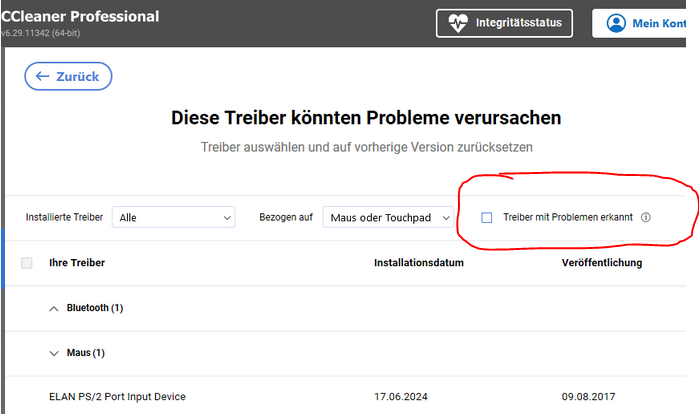Sort by the Ihre Treiber column header

coord(77,263)
